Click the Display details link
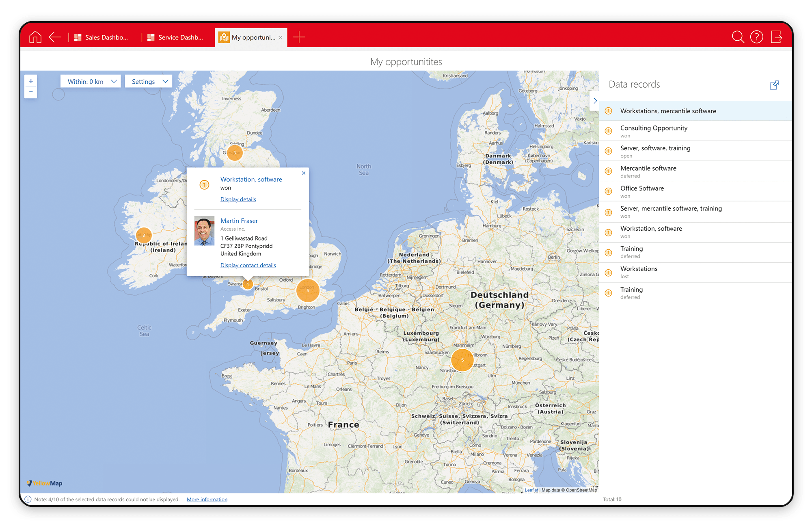 (x=238, y=199)
